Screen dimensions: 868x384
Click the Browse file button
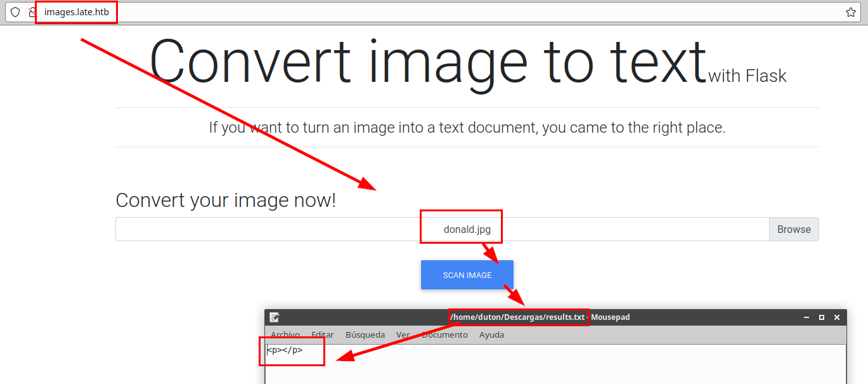pyautogui.click(x=794, y=229)
